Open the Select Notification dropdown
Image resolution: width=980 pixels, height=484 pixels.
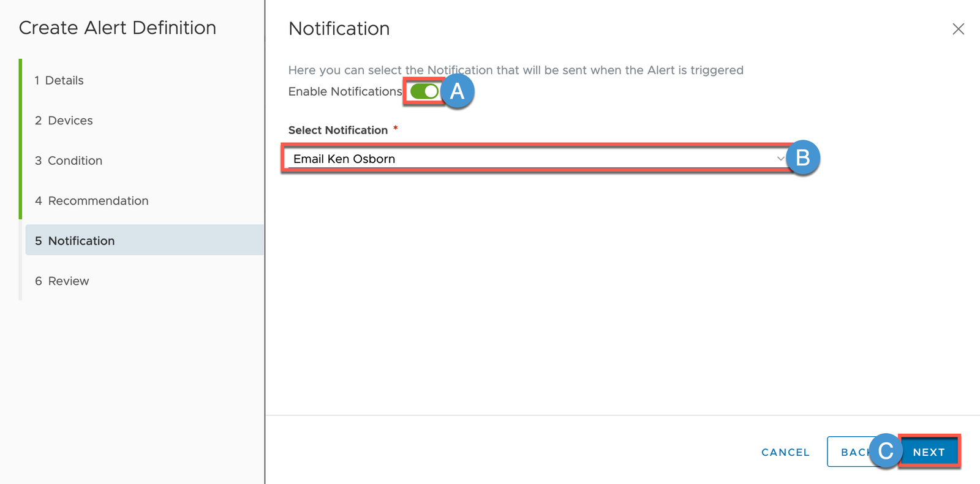coord(533,159)
